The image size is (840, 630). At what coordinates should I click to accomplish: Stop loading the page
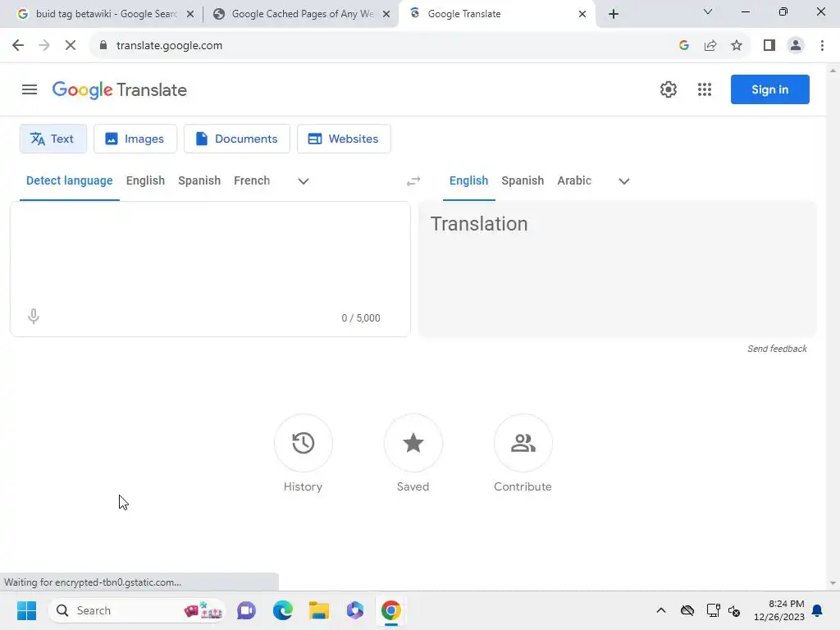click(x=71, y=46)
